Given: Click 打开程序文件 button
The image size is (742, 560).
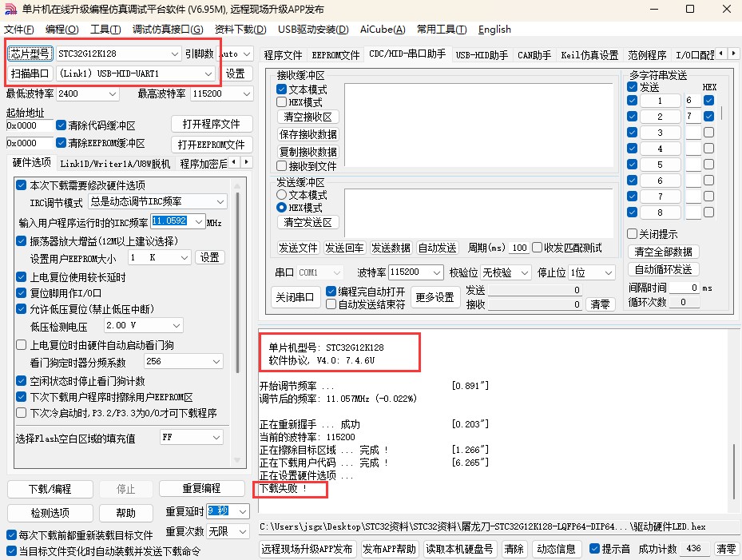Looking at the screenshot, I should pyautogui.click(x=212, y=124).
